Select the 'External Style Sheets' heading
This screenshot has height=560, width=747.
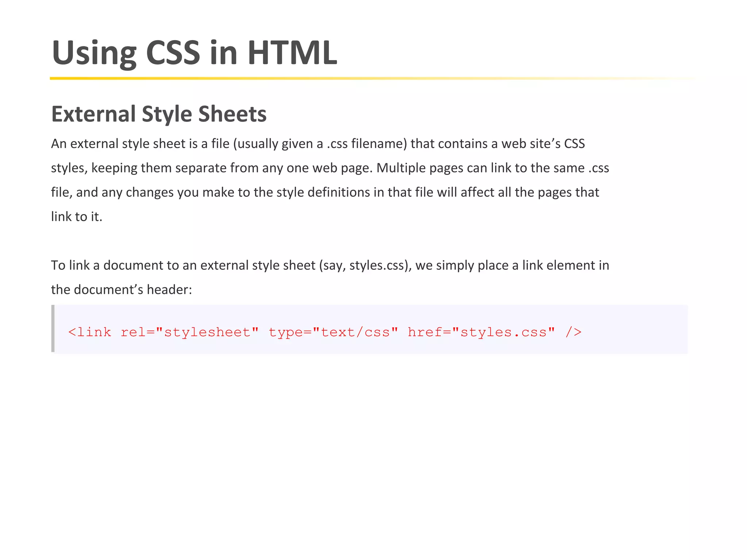(x=159, y=114)
